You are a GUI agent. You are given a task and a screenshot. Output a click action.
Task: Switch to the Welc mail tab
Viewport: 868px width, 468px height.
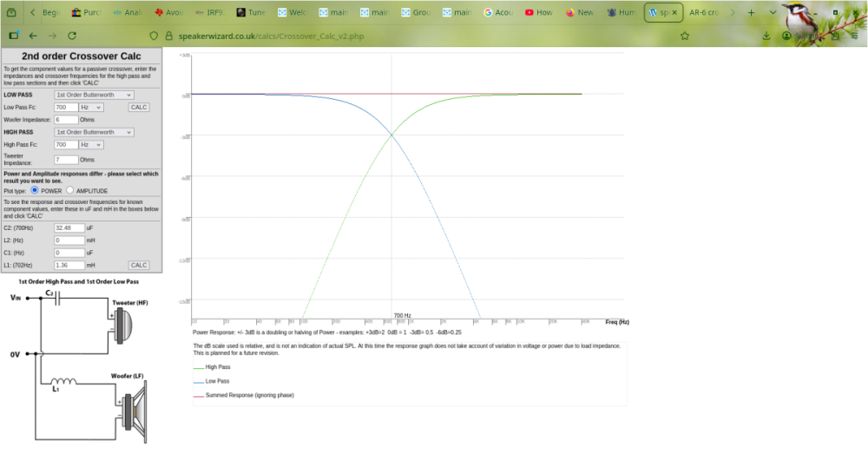point(293,12)
